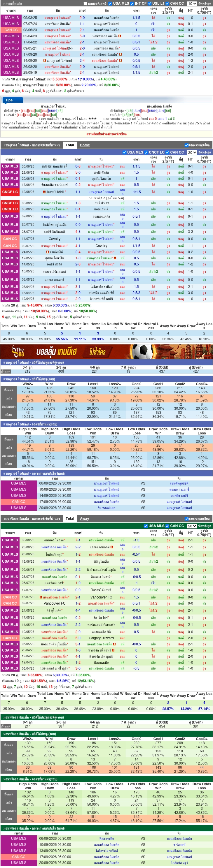Click the 06/09/2026 06:30:00 fixture row
This screenshot has width=213, height=868.
pos(106,838)
